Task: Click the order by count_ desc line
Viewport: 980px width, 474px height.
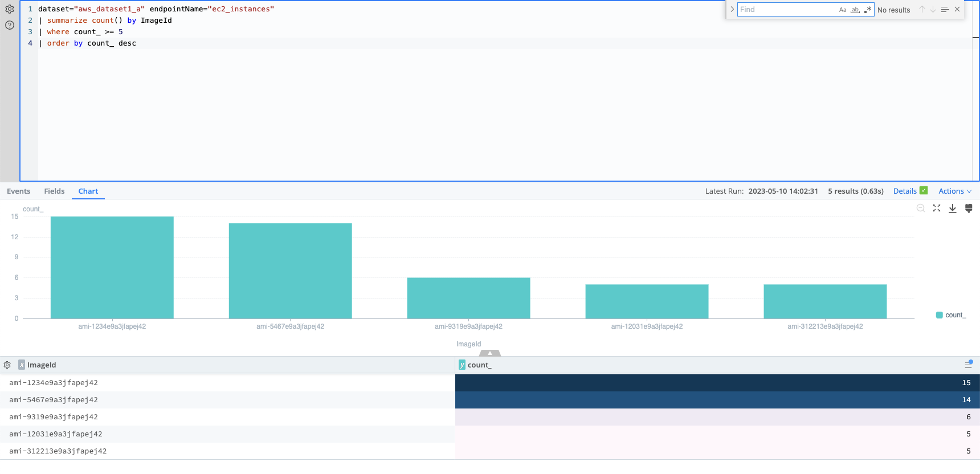Action: click(87, 43)
